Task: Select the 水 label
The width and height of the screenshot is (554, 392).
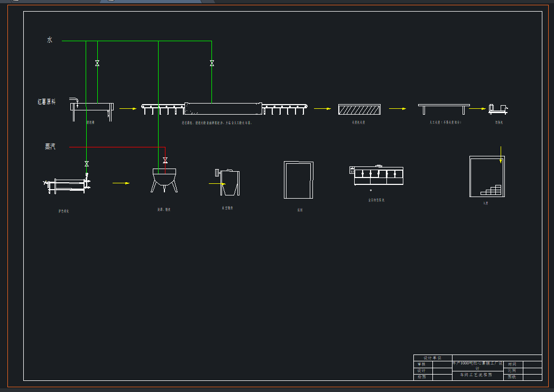Action: click(x=50, y=40)
